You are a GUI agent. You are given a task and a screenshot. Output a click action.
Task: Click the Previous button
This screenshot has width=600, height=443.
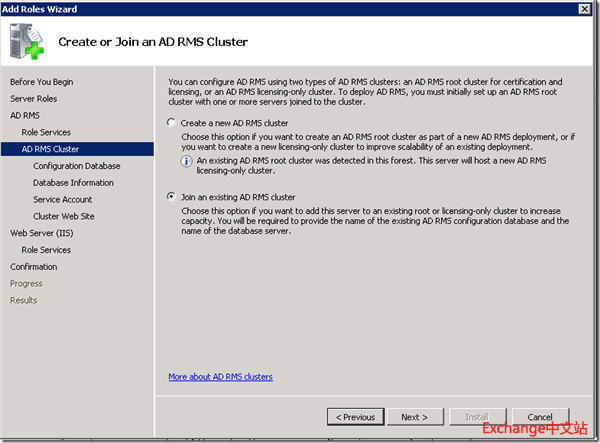tap(356, 417)
